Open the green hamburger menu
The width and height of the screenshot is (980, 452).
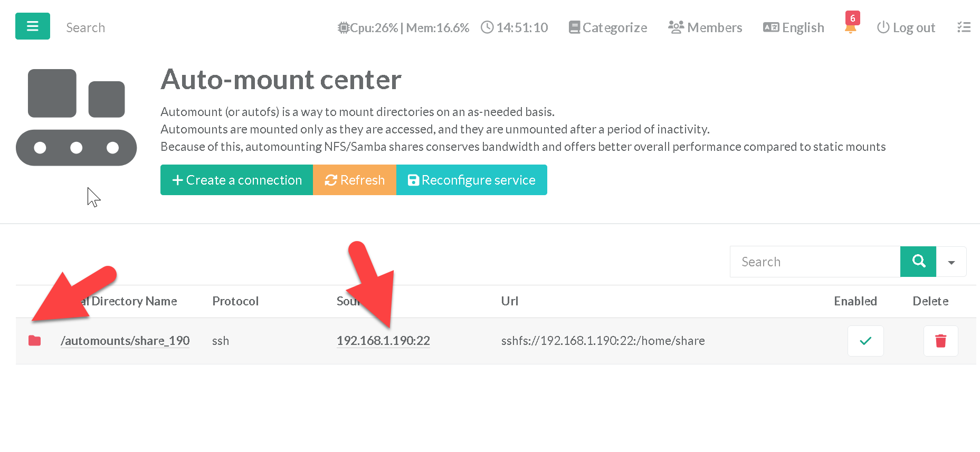click(x=33, y=26)
